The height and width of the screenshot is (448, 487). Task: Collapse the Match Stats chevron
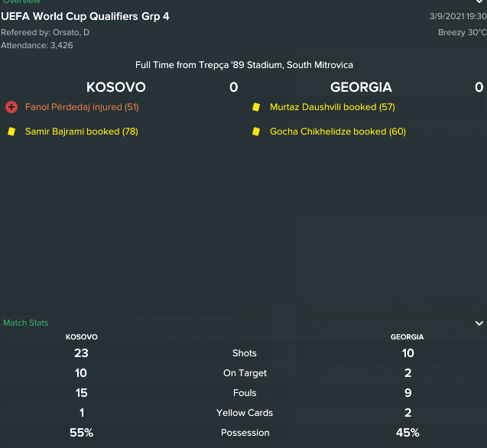click(x=479, y=323)
